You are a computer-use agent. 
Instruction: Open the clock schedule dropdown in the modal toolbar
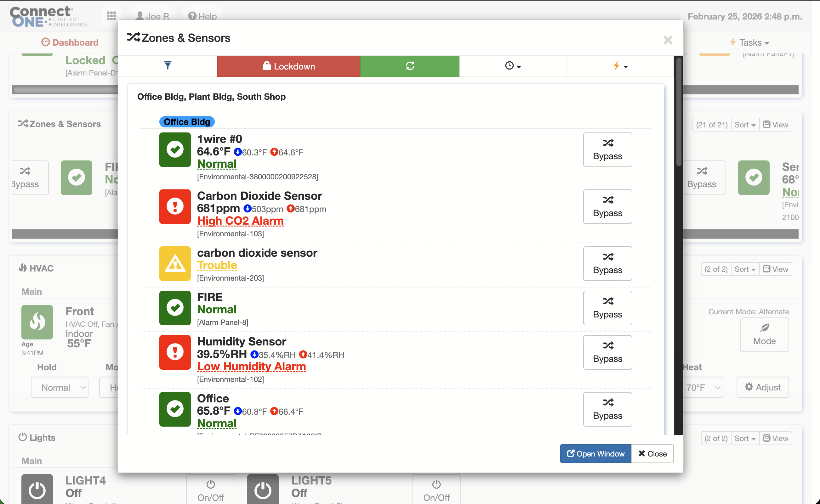pyautogui.click(x=513, y=66)
